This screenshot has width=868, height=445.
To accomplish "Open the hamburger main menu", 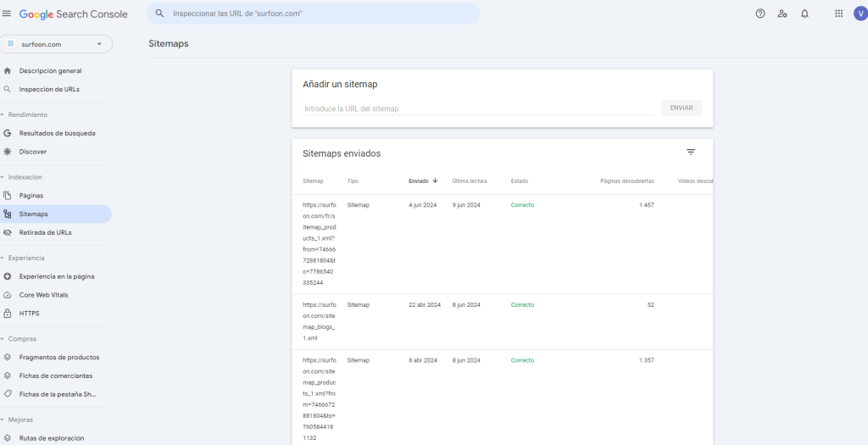I will 8,14.
